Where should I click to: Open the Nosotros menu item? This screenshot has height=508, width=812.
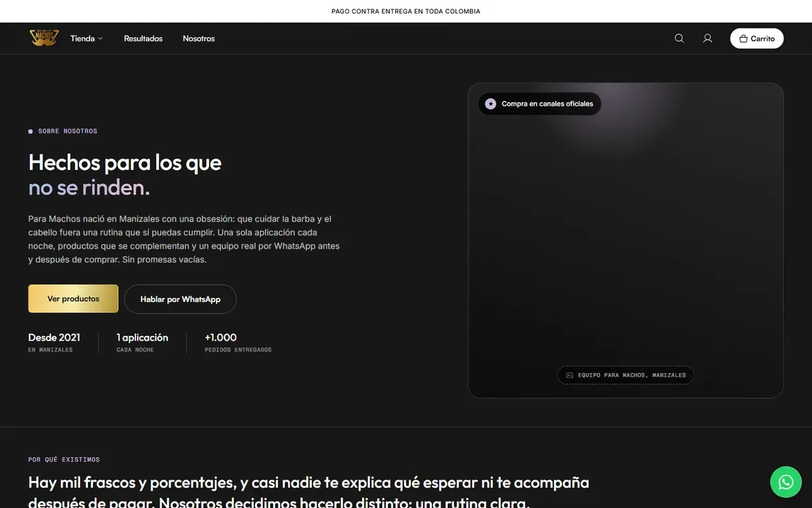(x=199, y=39)
